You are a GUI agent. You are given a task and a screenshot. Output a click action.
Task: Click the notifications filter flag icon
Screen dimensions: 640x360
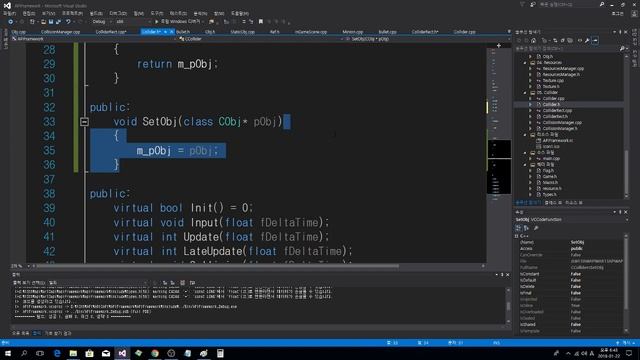(x=522, y=4)
